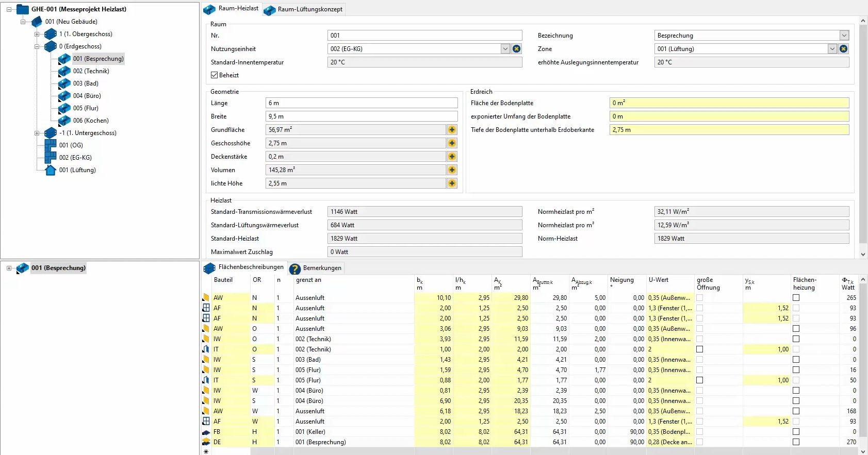Click the plus icon next to Geschosshöhe
868x455 pixels.
[x=452, y=143]
